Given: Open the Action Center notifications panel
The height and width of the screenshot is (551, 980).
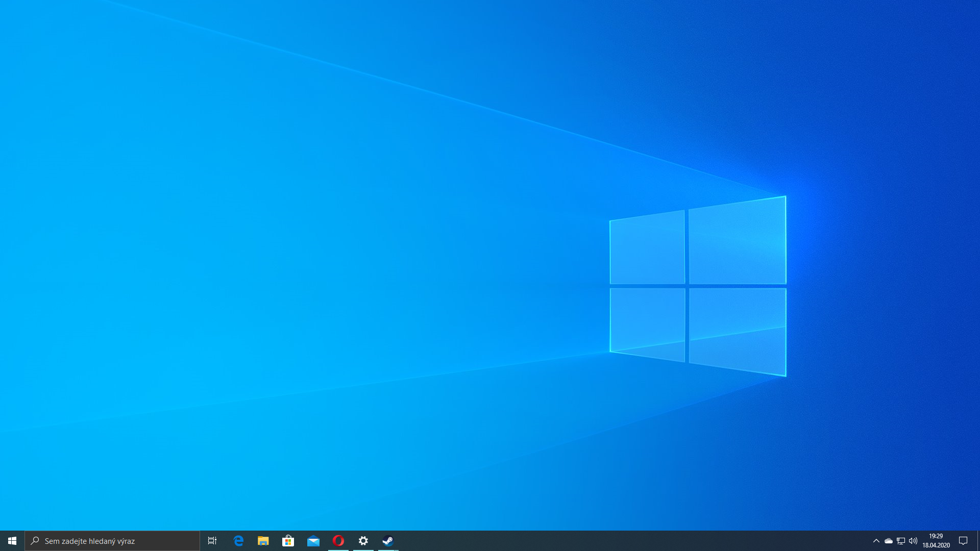Looking at the screenshot, I should (x=963, y=541).
